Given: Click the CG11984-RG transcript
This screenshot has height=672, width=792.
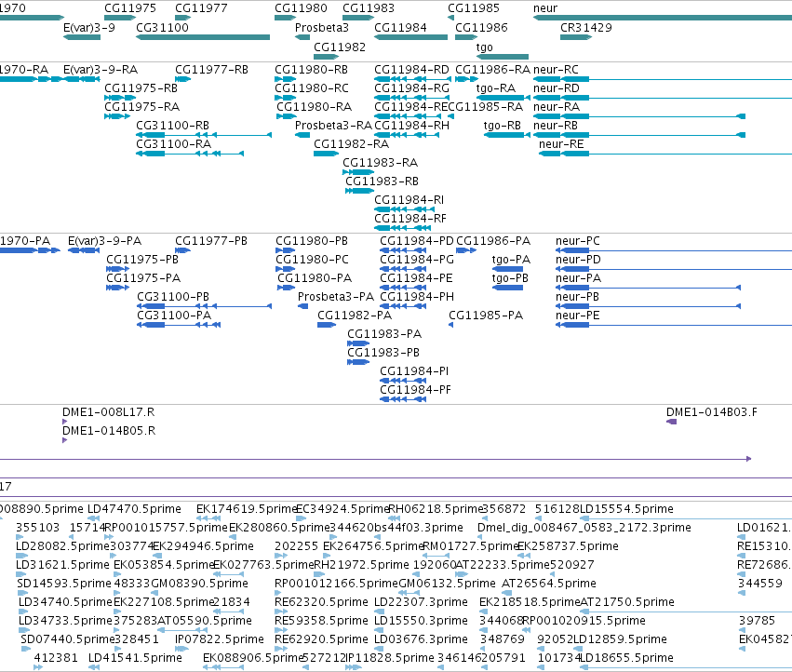Looking at the screenshot, I should [x=411, y=98].
